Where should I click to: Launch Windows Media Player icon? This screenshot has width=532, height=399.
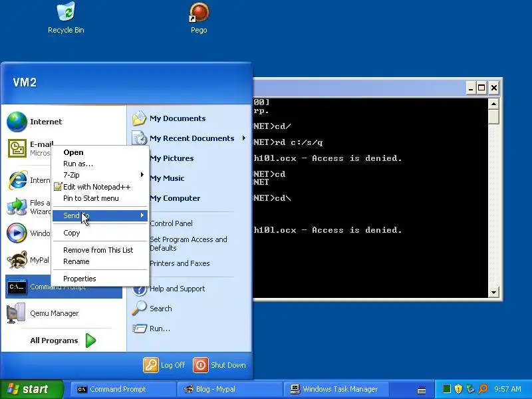coord(17,233)
